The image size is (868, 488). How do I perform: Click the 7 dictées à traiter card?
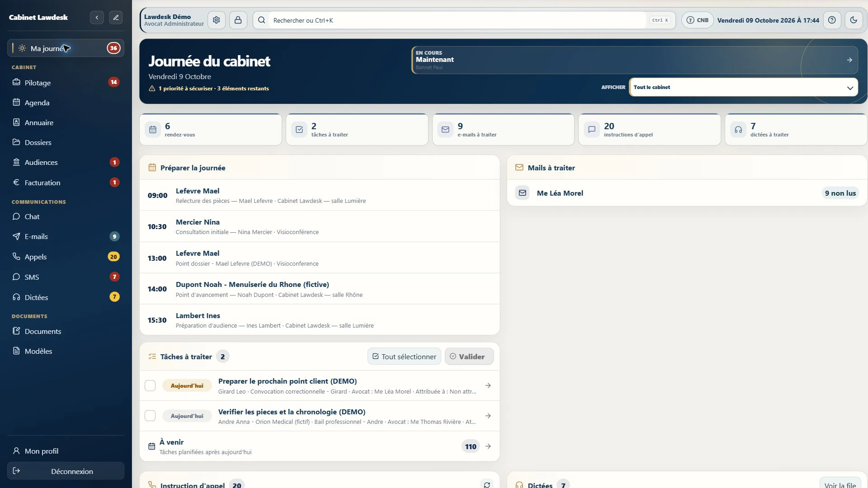click(x=796, y=130)
